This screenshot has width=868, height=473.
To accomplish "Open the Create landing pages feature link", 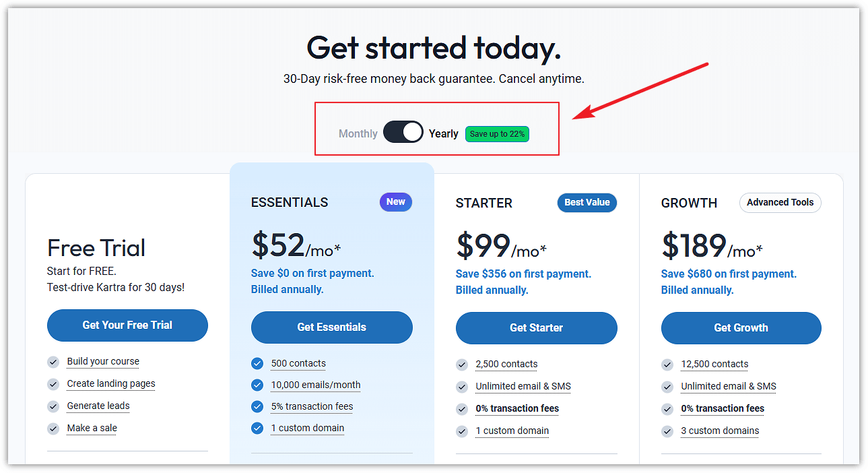I will tap(111, 384).
